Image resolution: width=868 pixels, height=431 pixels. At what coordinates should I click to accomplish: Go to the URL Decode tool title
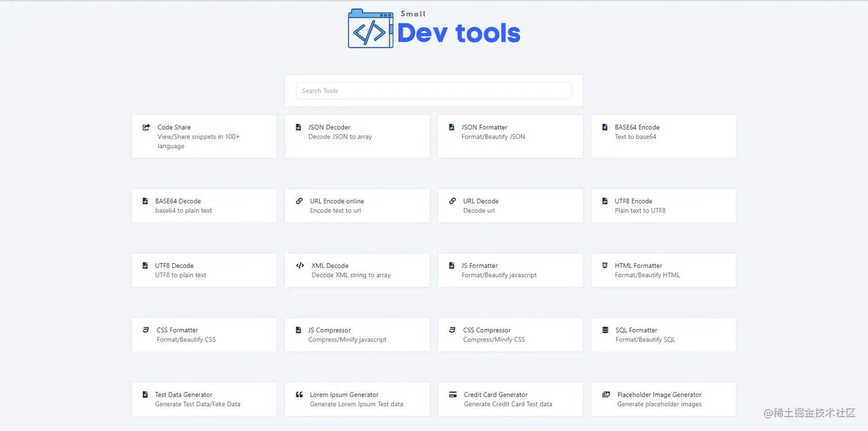481,201
